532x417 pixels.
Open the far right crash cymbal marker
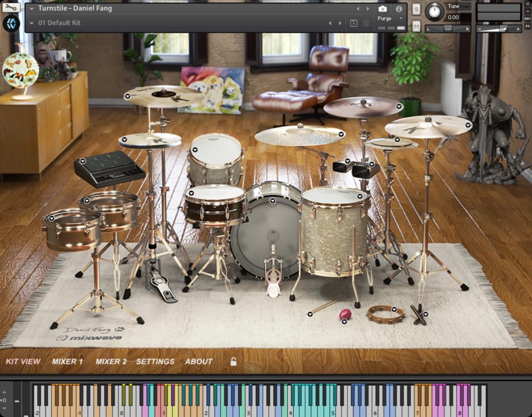pyautogui.click(x=468, y=125)
